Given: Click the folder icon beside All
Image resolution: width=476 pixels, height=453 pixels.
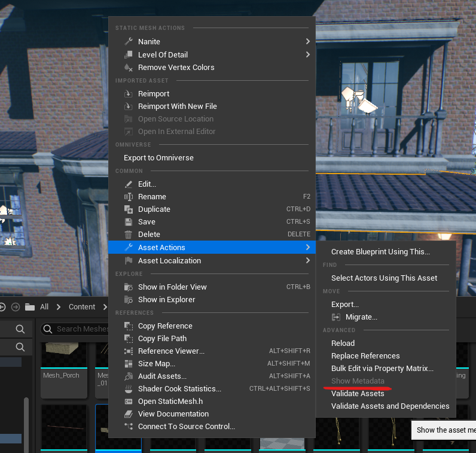Looking at the screenshot, I should click(30, 307).
